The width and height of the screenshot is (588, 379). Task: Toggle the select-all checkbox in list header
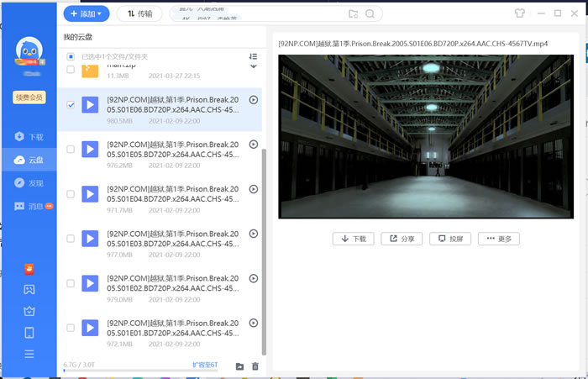[71, 56]
